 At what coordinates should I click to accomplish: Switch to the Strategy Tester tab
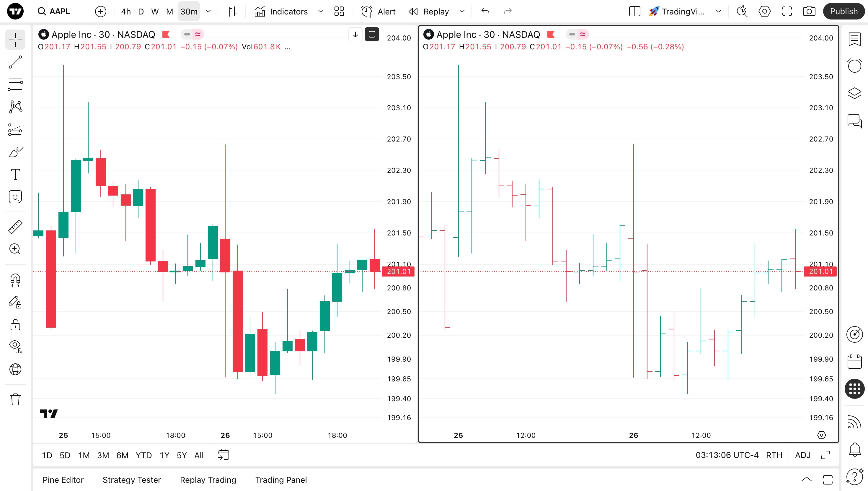tap(131, 479)
